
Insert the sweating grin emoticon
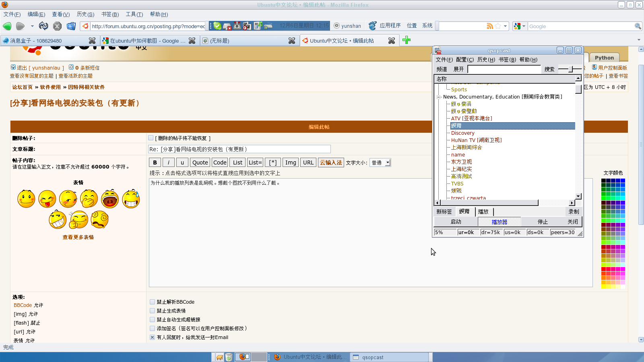[x=131, y=199]
